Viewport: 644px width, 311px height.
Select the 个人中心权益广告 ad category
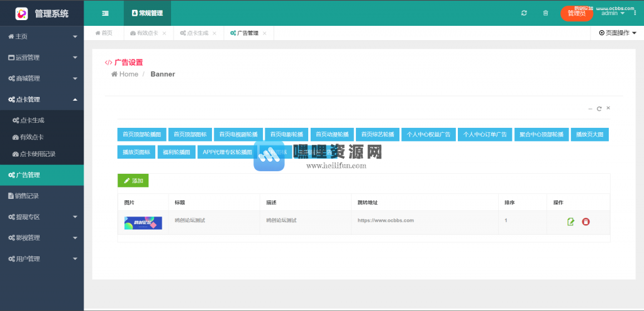point(429,135)
